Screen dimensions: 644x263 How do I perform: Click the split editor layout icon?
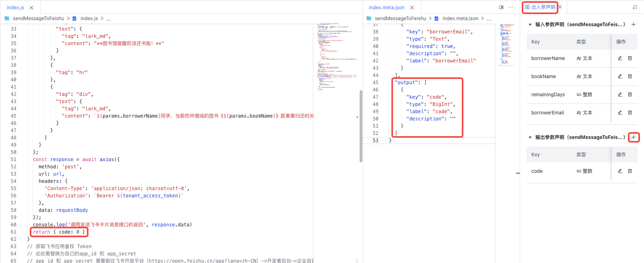coord(501,7)
